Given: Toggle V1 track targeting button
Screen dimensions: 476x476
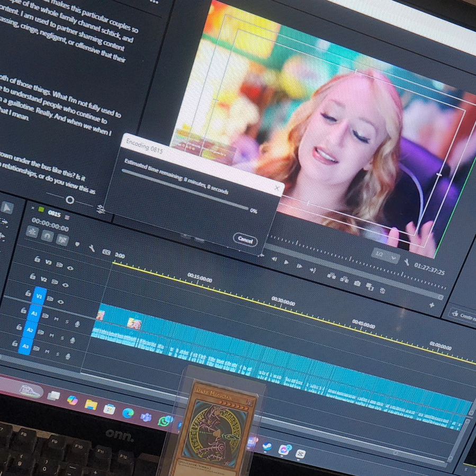Looking at the screenshot, I should click(40, 295).
